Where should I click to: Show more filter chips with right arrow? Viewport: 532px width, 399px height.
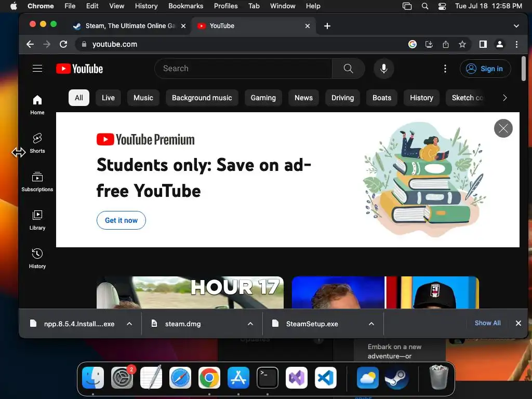tap(504, 98)
